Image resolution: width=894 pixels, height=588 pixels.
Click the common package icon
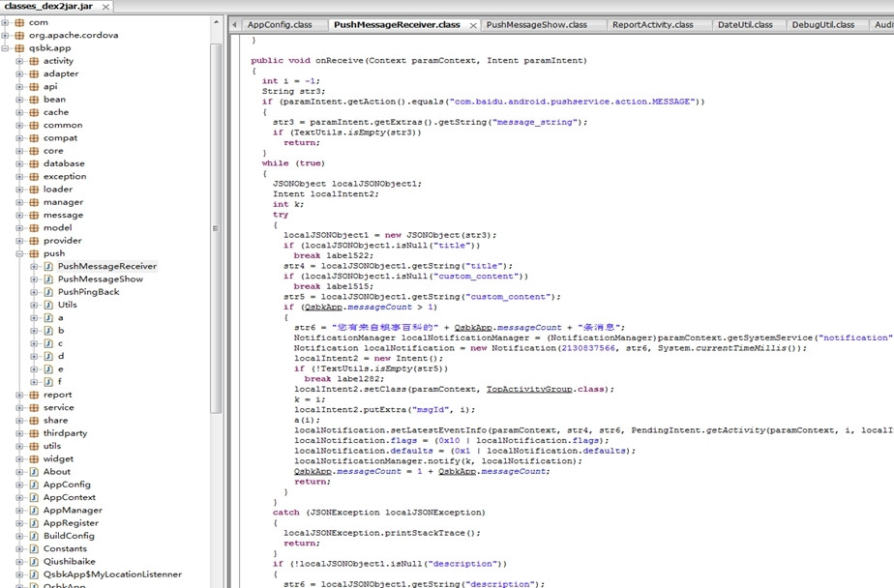[34, 126]
